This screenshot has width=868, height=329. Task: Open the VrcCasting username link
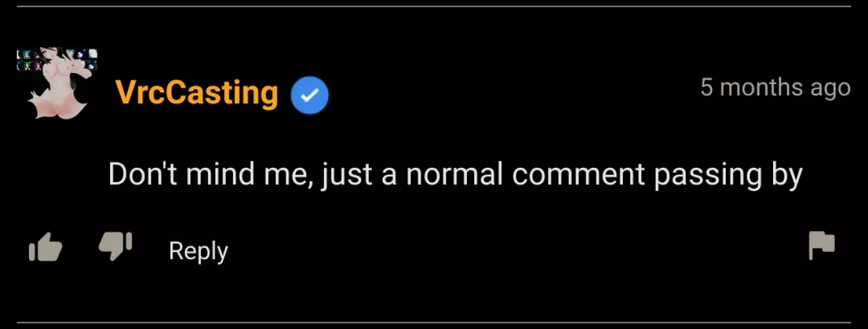[196, 93]
